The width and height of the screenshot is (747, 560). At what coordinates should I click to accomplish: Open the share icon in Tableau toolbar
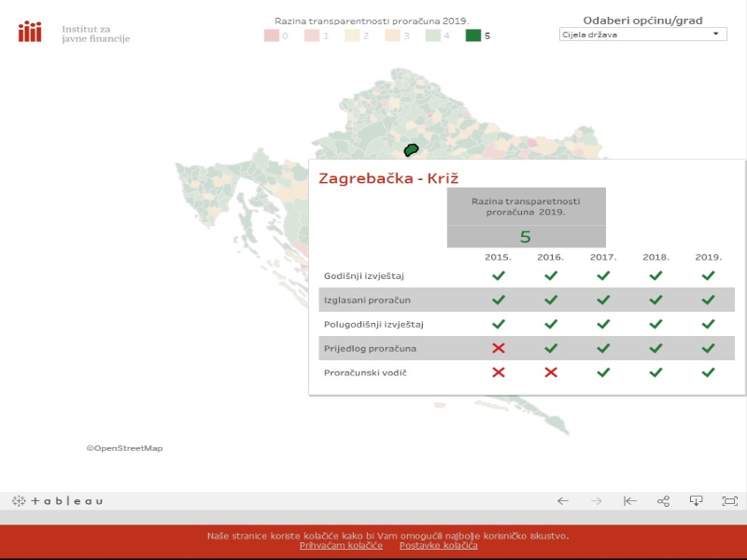(x=664, y=501)
